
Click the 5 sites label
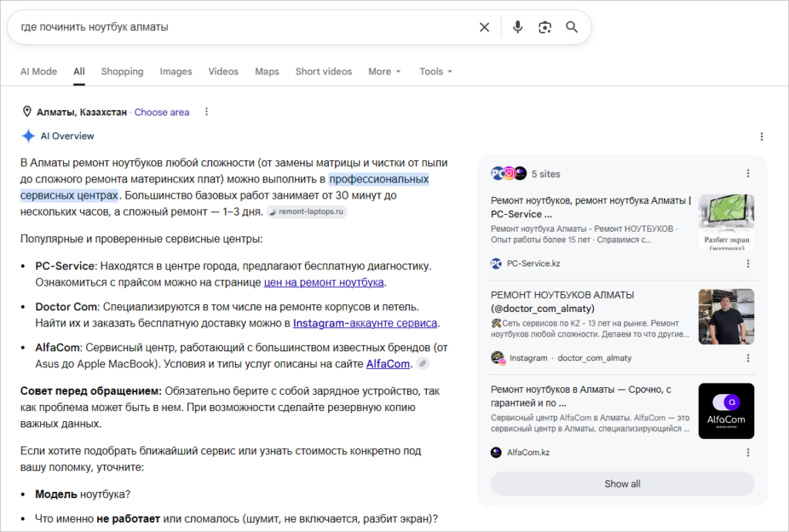point(546,174)
